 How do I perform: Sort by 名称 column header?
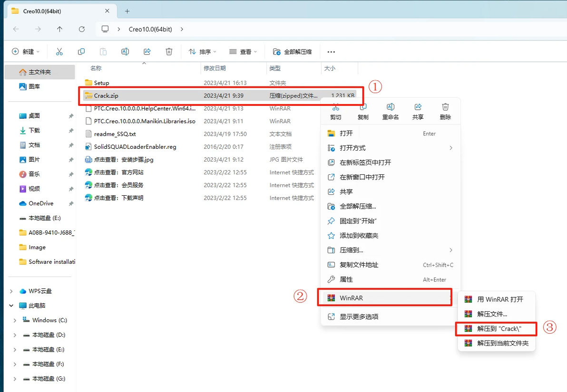(x=142, y=68)
